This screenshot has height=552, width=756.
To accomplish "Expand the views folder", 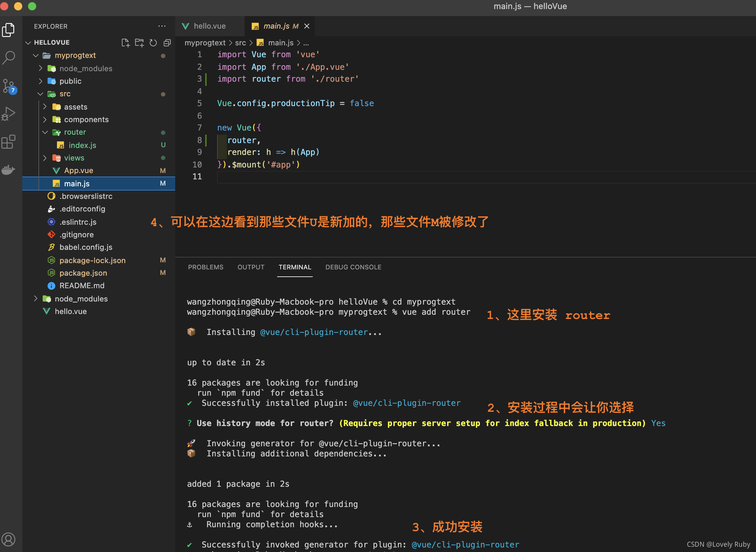I will point(74,158).
